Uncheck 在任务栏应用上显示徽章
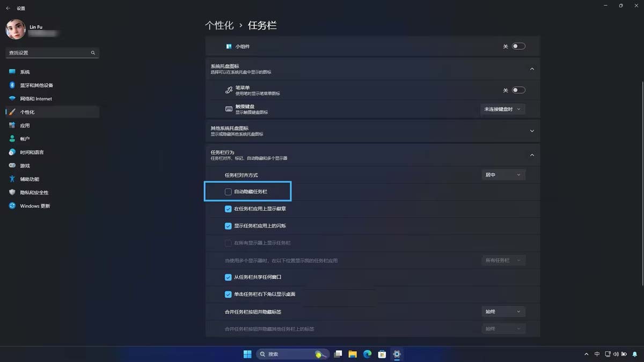 point(228,209)
